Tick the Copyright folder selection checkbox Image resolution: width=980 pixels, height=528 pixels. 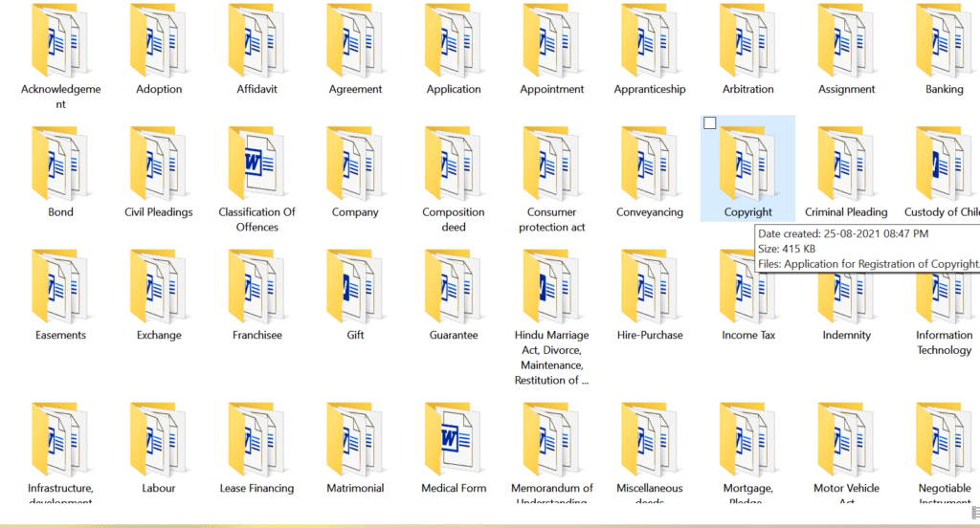click(x=709, y=122)
